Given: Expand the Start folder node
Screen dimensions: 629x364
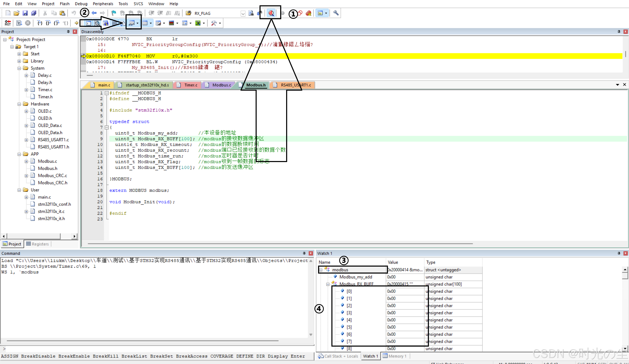Looking at the screenshot, I should (19, 54).
